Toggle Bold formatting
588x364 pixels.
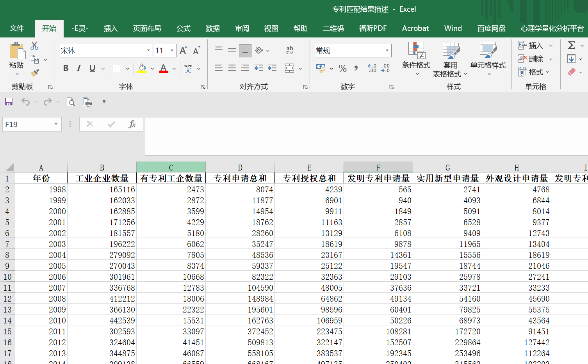(66, 68)
